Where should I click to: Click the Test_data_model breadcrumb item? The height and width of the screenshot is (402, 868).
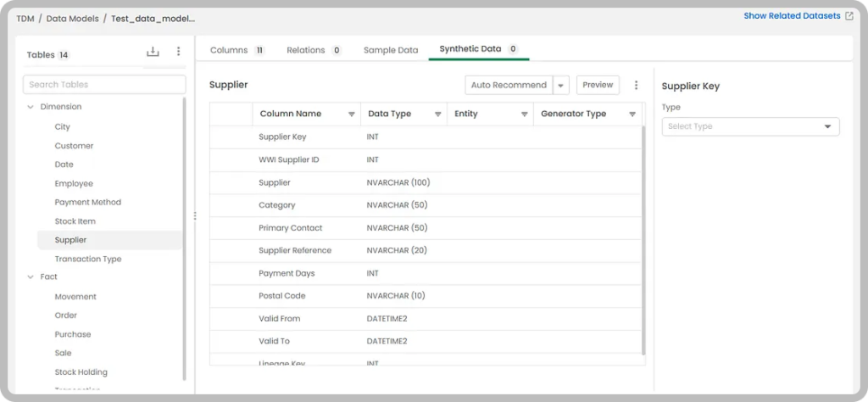pyautogui.click(x=153, y=19)
